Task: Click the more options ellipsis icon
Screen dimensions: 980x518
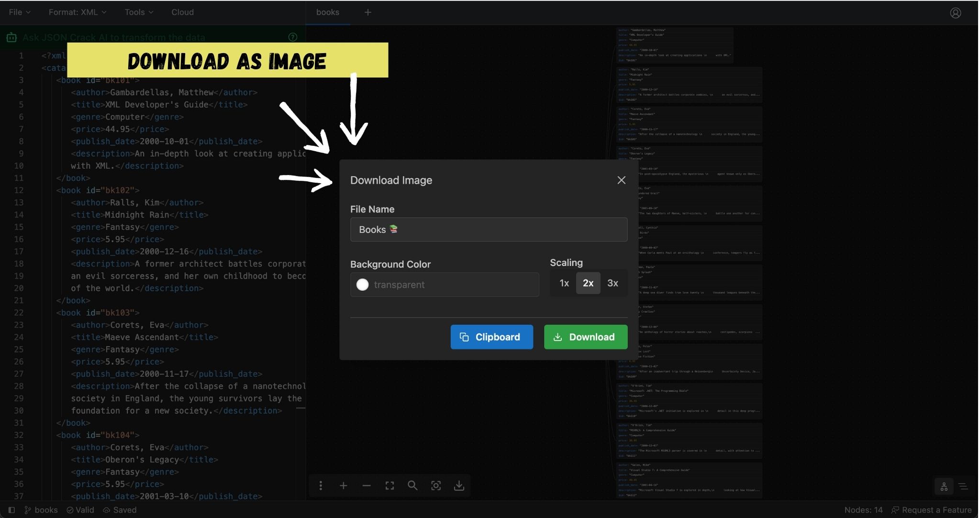Action: [x=321, y=485]
